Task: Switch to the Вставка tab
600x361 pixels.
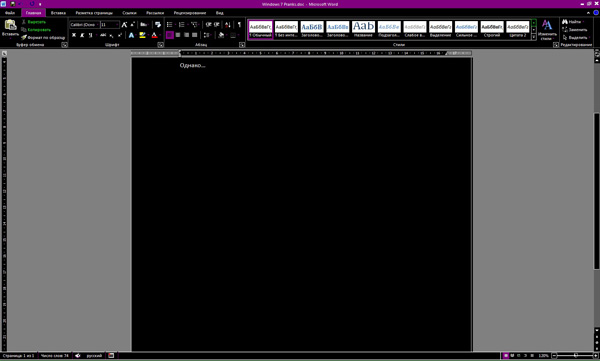Action: (58, 13)
